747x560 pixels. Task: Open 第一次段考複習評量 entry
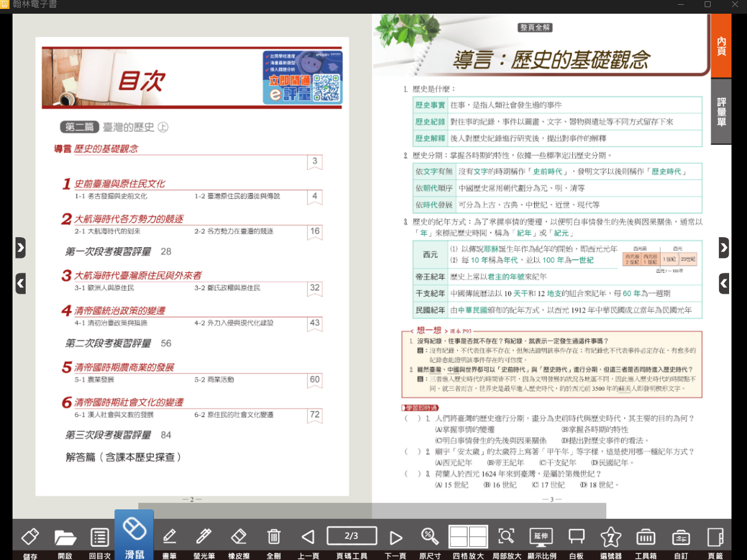118,251
